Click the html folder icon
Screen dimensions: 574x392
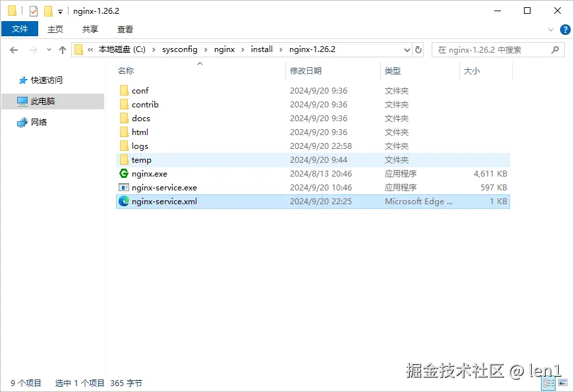point(124,132)
